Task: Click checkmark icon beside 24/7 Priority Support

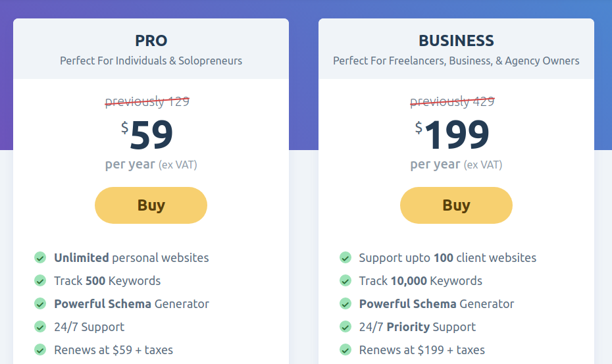Action: click(x=345, y=327)
